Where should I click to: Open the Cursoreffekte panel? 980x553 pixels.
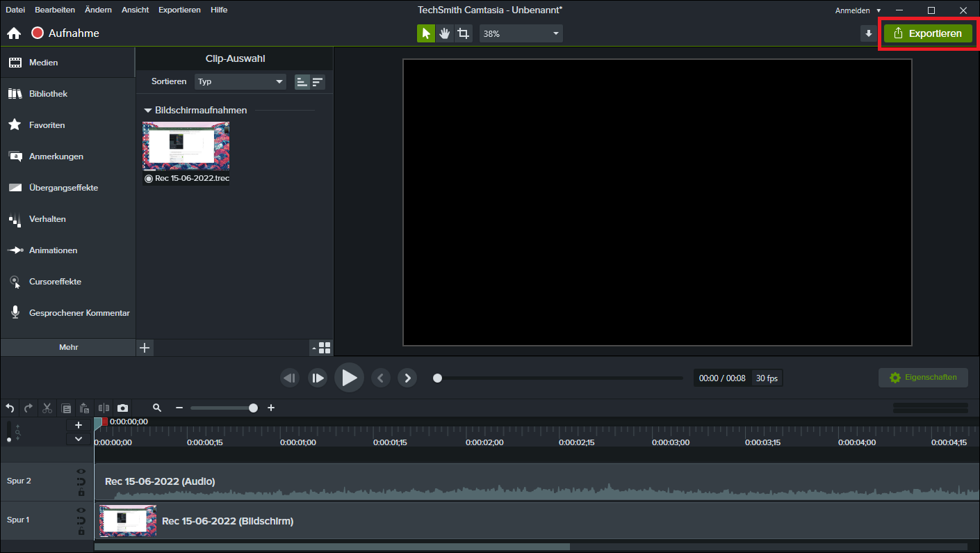click(x=55, y=282)
